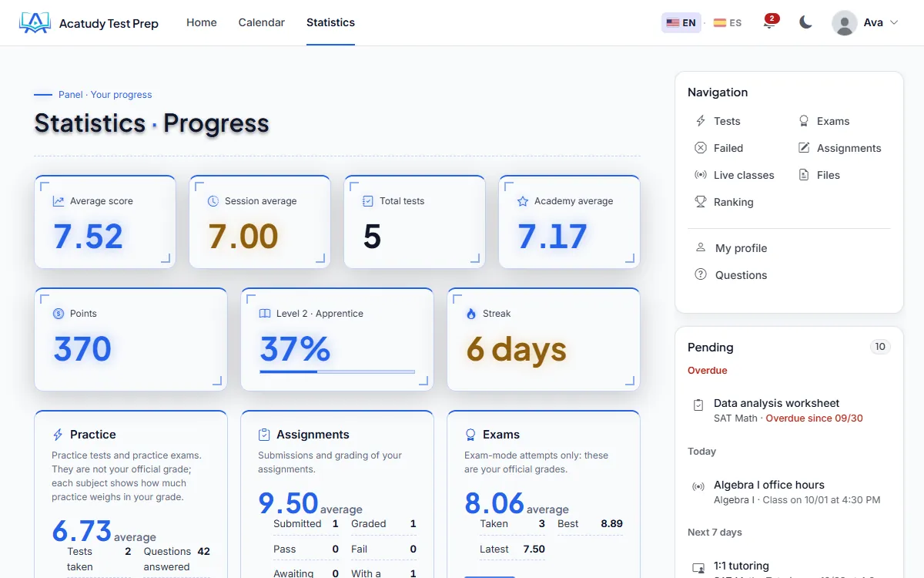Click the Academy average star icon
This screenshot has width=924, height=578.
(523, 201)
